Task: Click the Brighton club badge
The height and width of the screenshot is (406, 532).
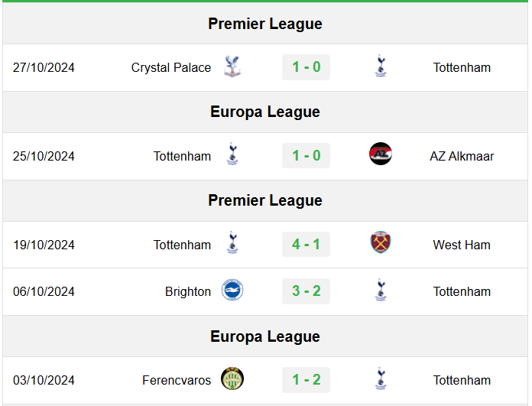Action: pyautogui.click(x=232, y=291)
